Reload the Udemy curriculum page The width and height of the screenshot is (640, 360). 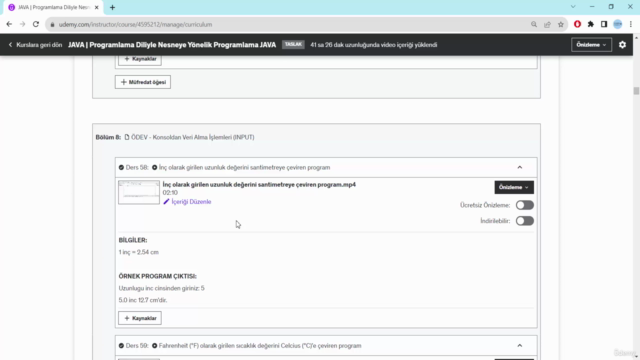pyautogui.click(x=36, y=24)
